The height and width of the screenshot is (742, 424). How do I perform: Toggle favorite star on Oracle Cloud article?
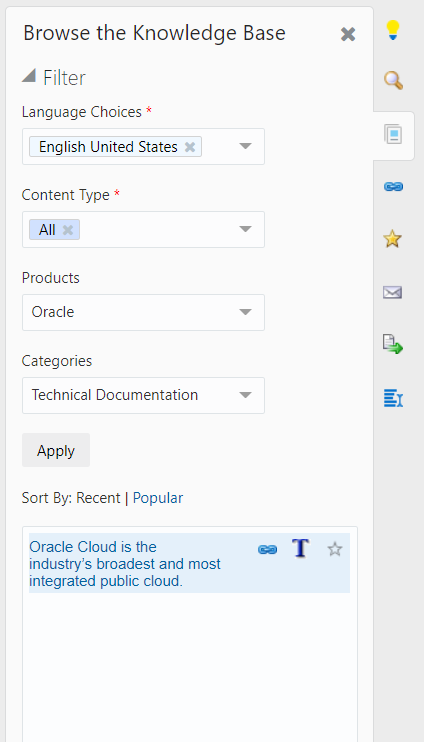click(x=335, y=549)
